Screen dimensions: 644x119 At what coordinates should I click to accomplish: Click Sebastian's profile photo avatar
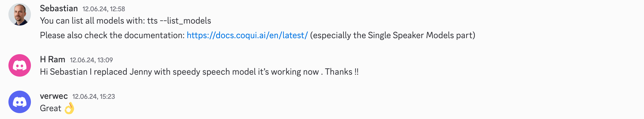tap(20, 14)
